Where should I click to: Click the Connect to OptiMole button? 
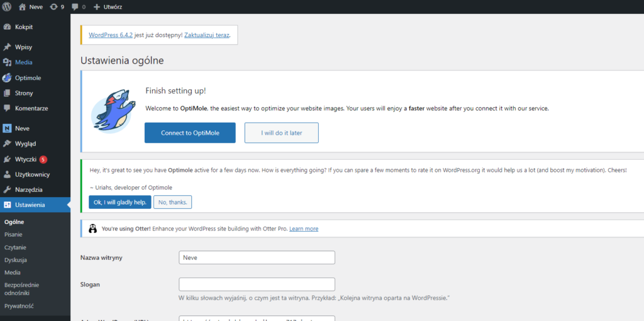(x=190, y=133)
